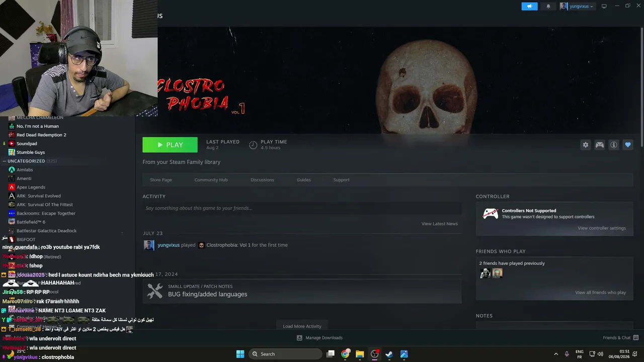Click the Windows taskbar Search box
The image size is (644, 362).
click(285, 354)
